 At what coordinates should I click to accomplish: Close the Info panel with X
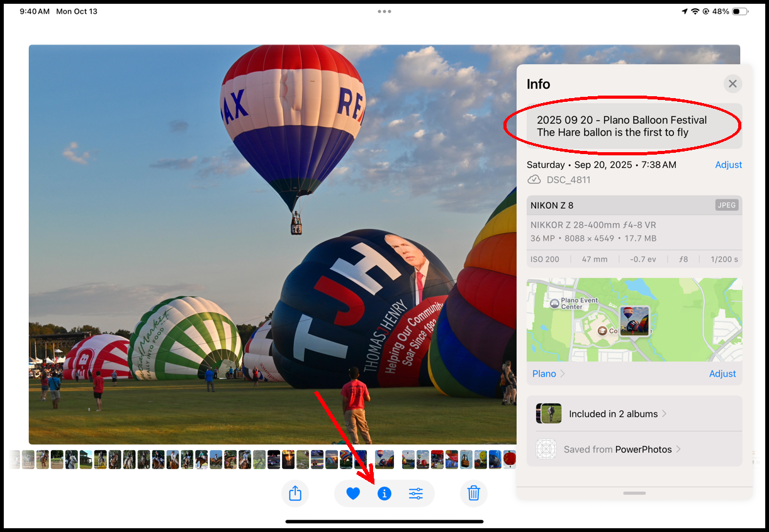(x=733, y=84)
